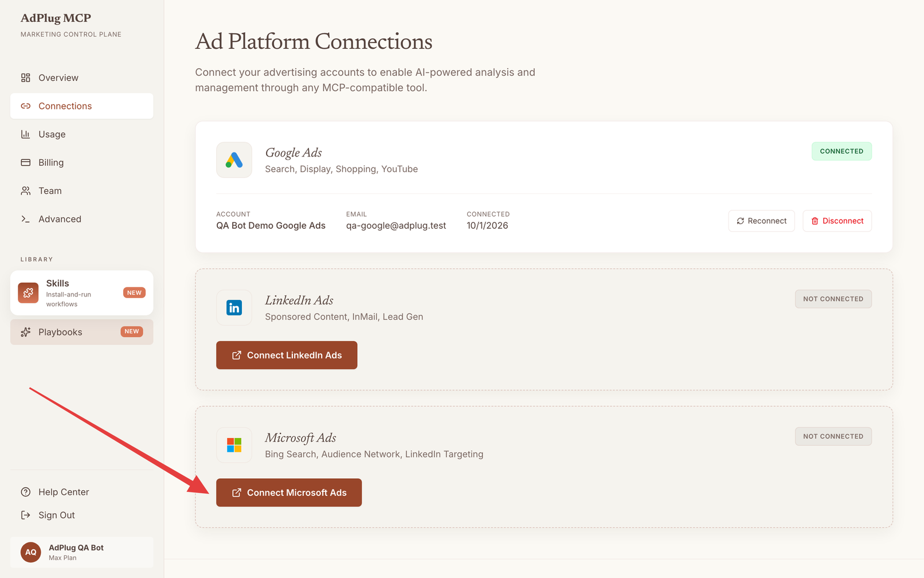Click the LinkedIn Ads card title

click(299, 300)
